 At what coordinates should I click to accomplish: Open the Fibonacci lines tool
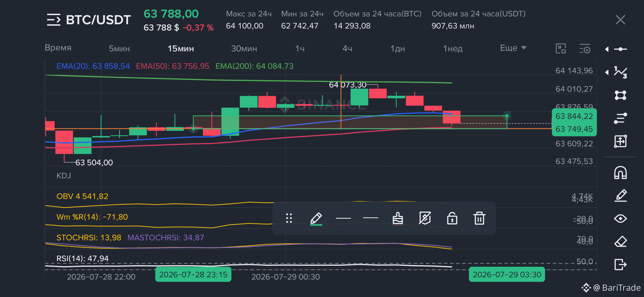(621, 118)
